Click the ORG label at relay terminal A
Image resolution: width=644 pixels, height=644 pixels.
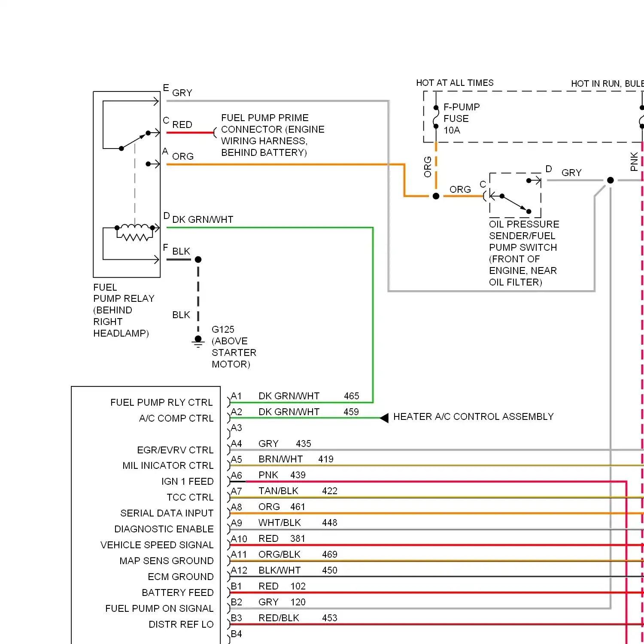click(x=183, y=156)
